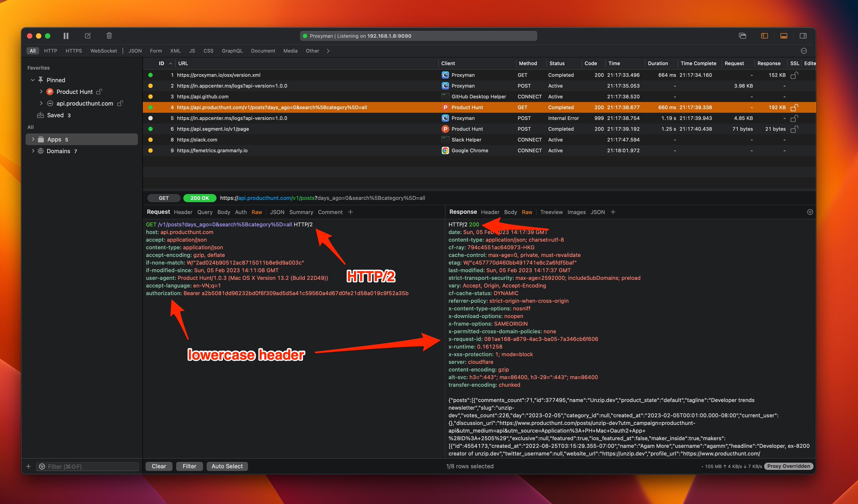Toggle the bottom panel layout icon

[783, 36]
